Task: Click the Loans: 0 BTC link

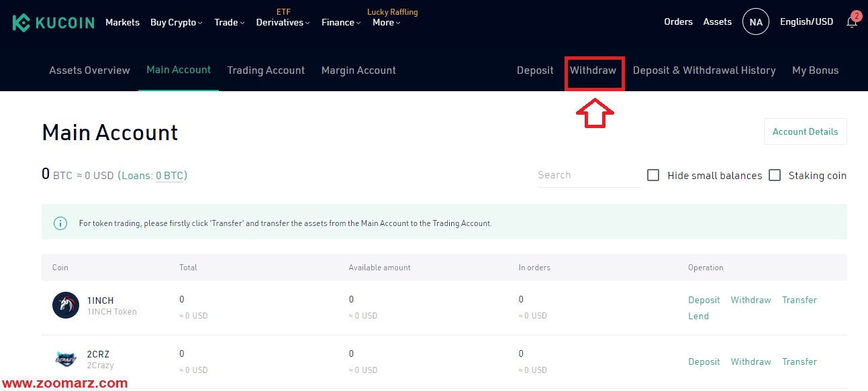Action: (152, 176)
